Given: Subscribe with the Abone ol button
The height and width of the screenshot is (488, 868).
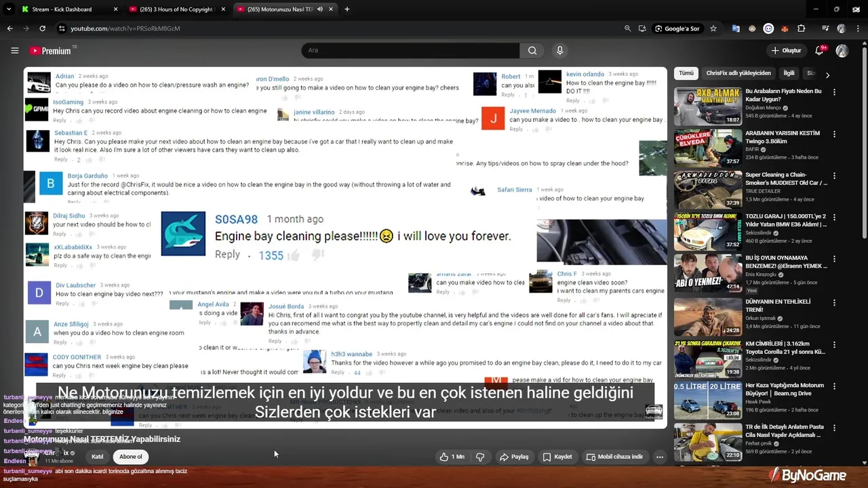Looking at the screenshot, I should tap(131, 457).
